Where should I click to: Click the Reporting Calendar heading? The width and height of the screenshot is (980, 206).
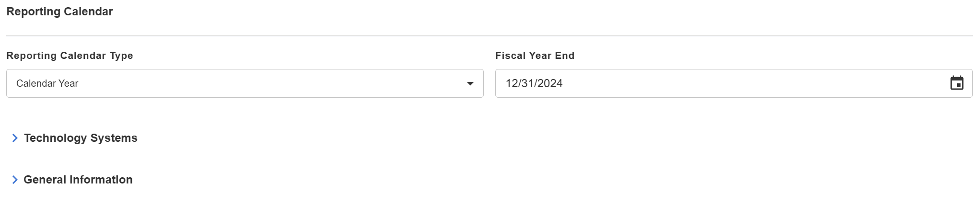[x=59, y=11]
